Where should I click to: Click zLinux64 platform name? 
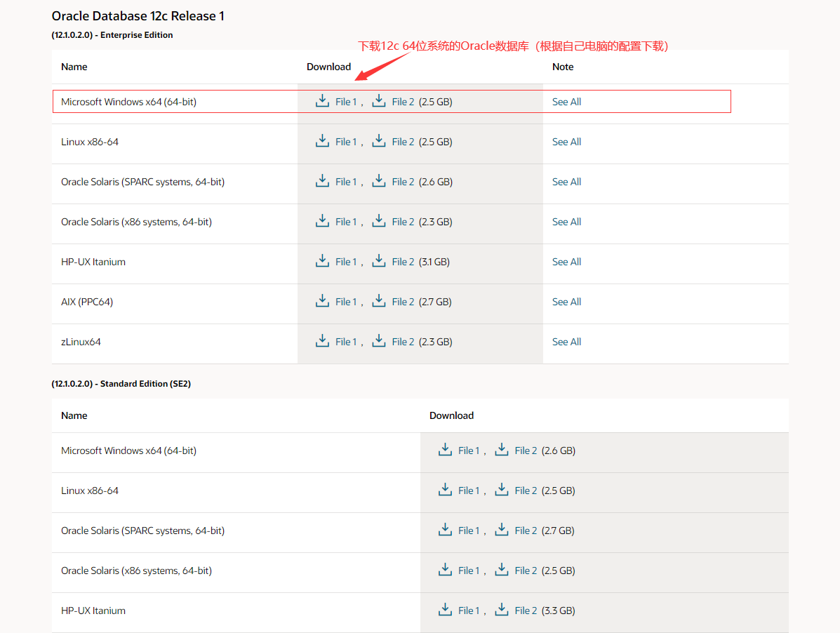[x=81, y=342]
